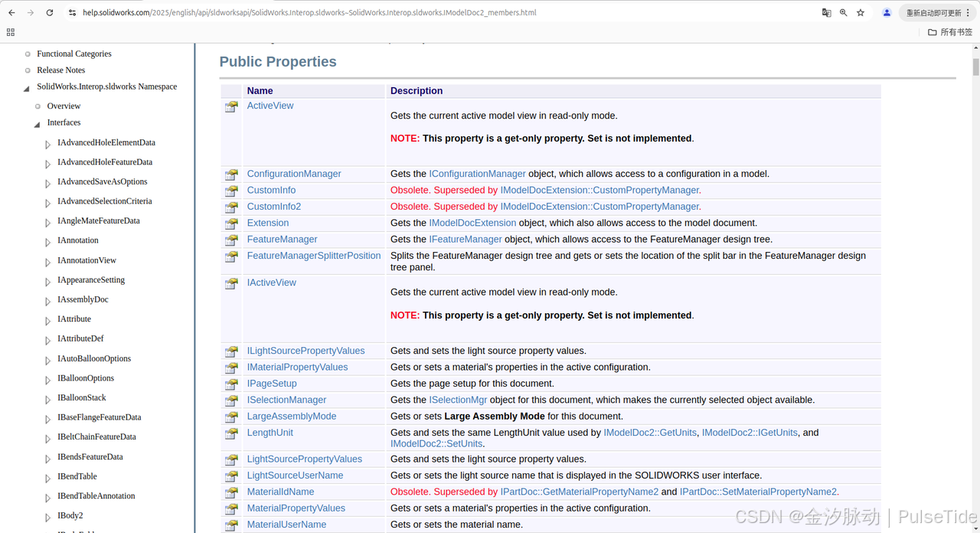Click the property icon beside LightSourceUserName
Viewport: 980px width, 533px height.
(231, 477)
